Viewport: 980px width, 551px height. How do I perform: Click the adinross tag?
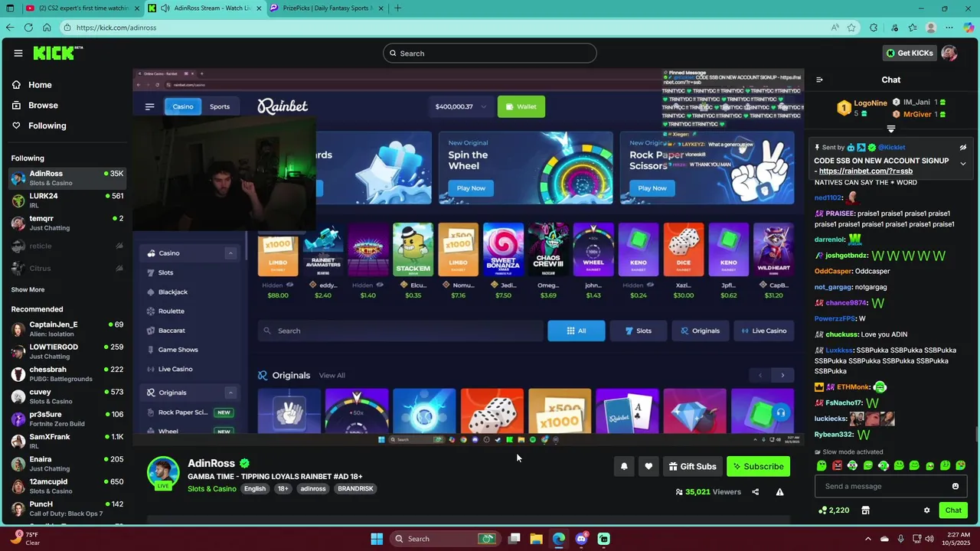tap(313, 489)
